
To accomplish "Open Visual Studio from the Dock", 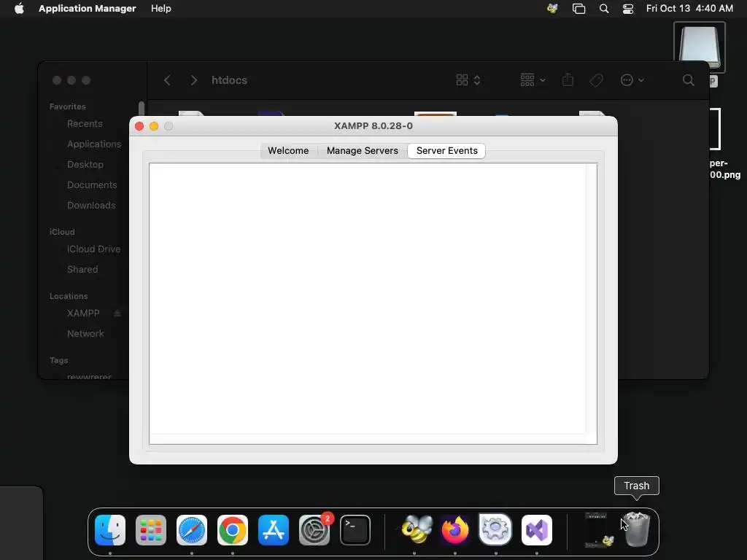I will 537,530.
